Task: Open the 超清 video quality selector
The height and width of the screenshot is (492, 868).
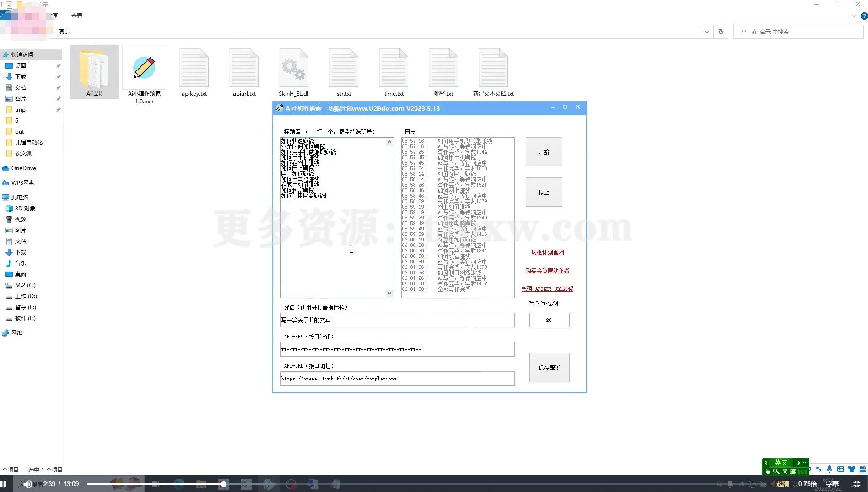Action: coord(782,483)
